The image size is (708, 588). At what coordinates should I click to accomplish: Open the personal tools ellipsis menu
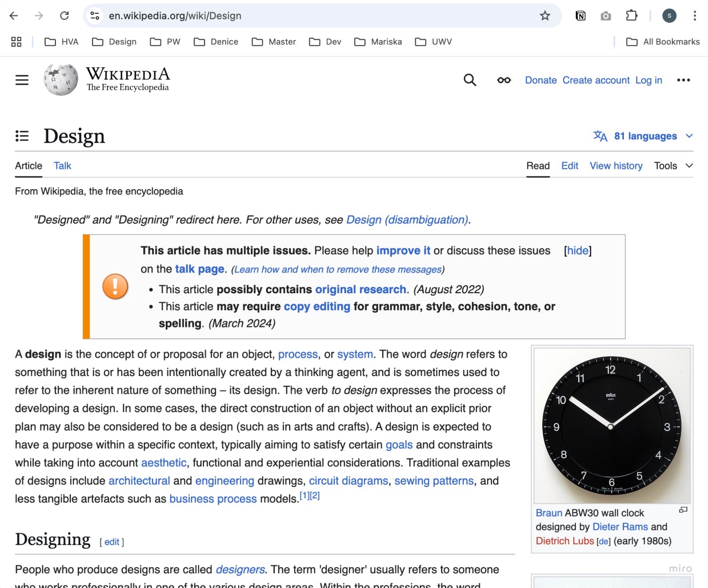pos(683,80)
